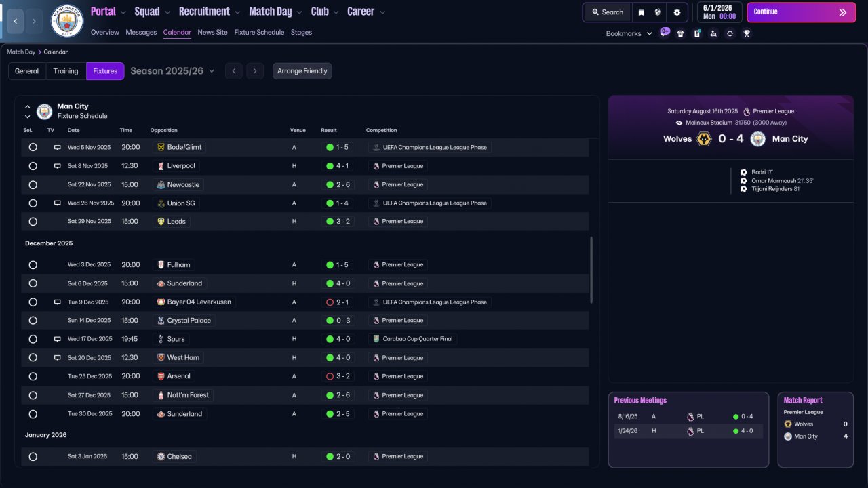Click the icon between the shirt and scouting icons
The width and height of the screenshot is (868, 488).
coord(697,33)
